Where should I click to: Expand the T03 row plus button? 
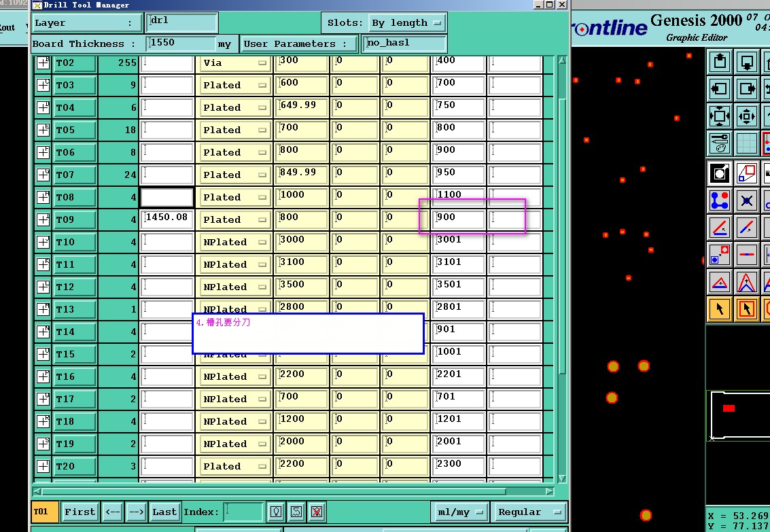coord(43,85)
